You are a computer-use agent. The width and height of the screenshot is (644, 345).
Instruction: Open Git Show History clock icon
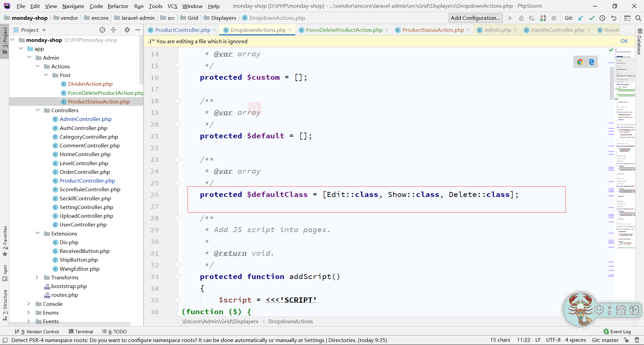(602, 18)
